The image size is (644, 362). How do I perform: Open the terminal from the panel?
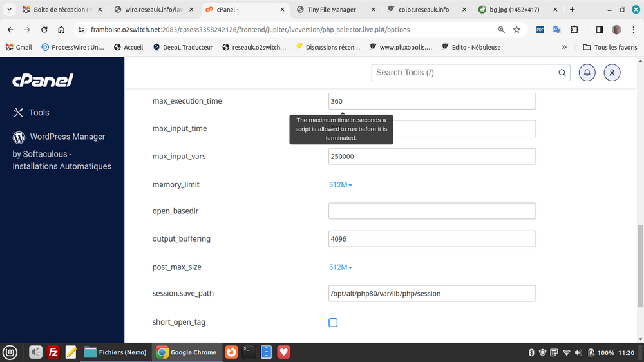pos(249,352)
